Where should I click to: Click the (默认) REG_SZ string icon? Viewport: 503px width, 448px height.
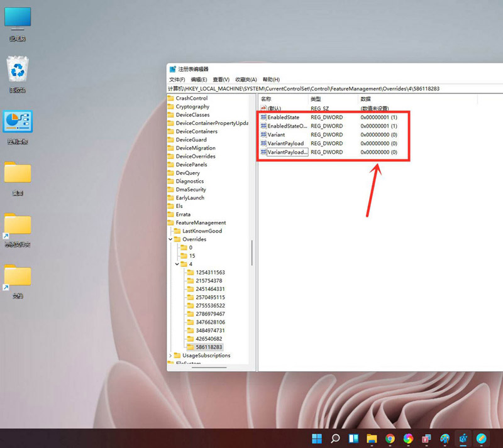(x=263, y=108)
